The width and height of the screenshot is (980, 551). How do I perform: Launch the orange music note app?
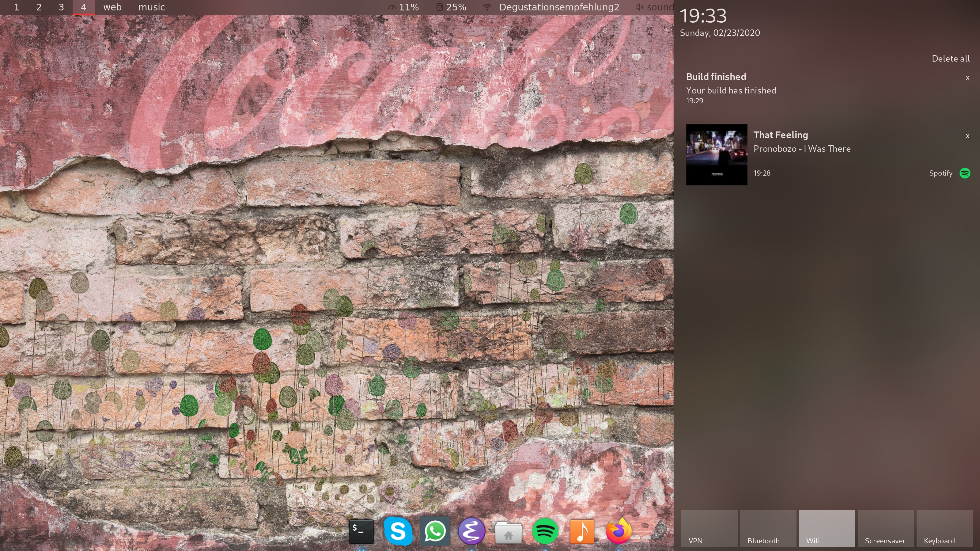click(x=582, y=531)
